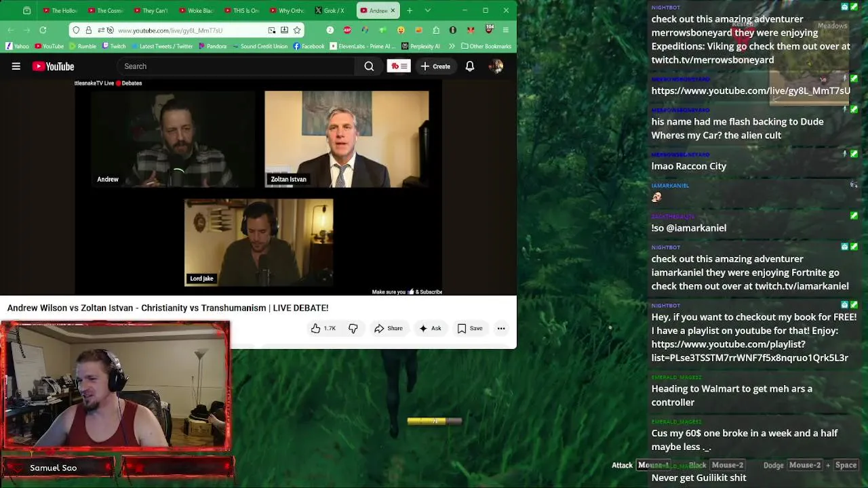Open Firefox View icon left of tabs
This screenshot has height=488, width=868.
click(26, 10)
